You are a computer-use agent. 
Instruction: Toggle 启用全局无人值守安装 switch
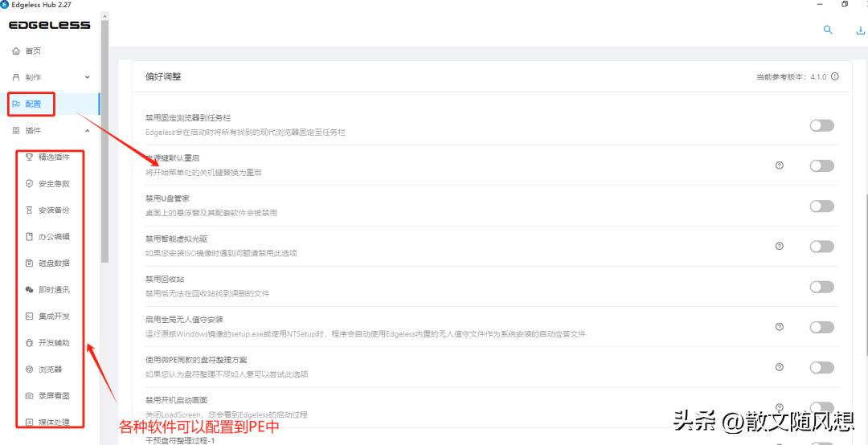click(x=821, y=327)
